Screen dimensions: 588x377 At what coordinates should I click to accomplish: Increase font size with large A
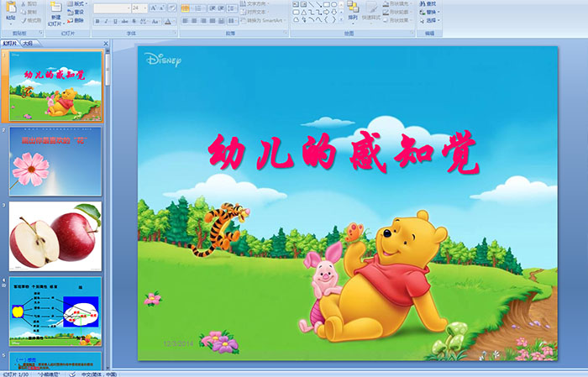pyautogui.click(x=154, y=8)
